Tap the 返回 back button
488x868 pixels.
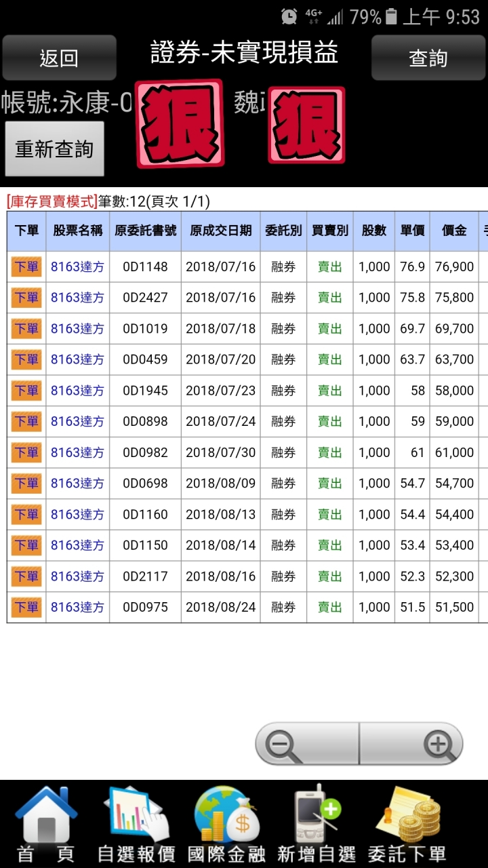(59, 58)
